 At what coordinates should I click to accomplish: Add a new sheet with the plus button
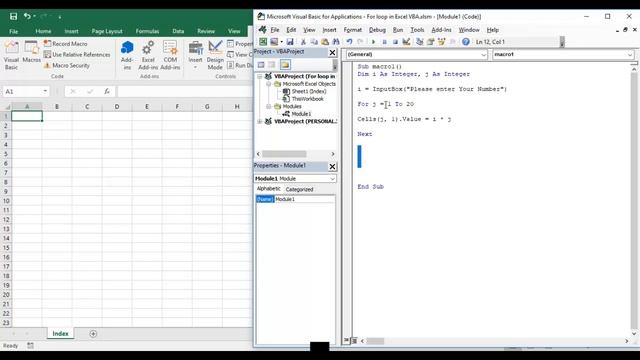click(x=93, y=334)
